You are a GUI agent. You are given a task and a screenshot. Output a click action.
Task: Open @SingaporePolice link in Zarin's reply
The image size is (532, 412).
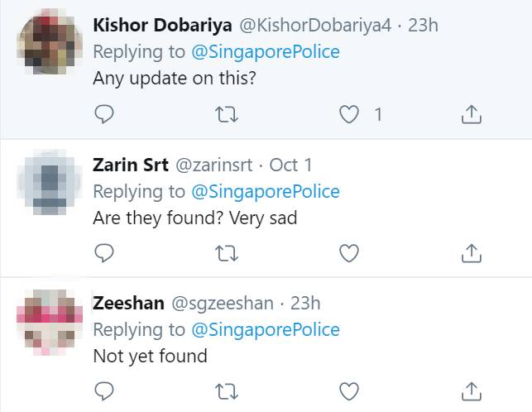[266, 191]
